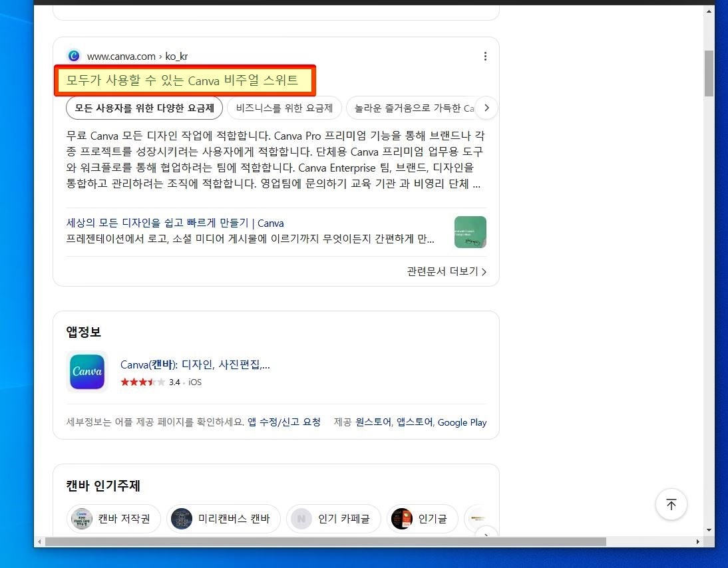Click 앱 수정/신고 요청 link
The height and width of the screenshot is (568, 728).
point(283,422)
